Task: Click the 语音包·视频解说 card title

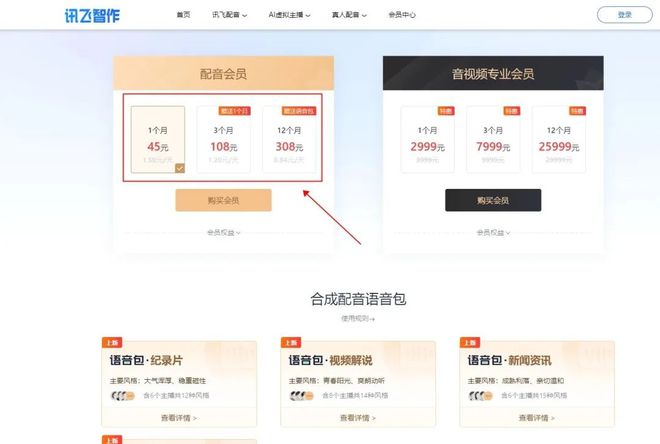Action: click(x=330, y=361)
